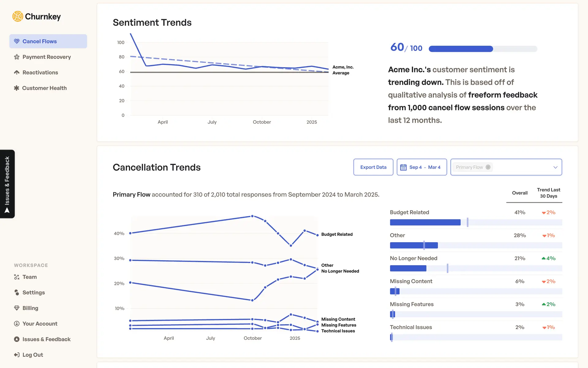Click the Customer Health asterisk icon

coord(17,88)
